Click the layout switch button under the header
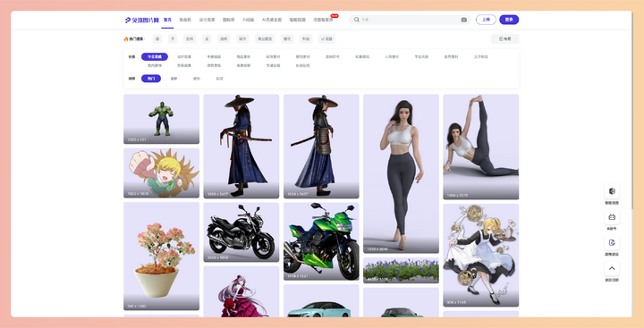Screen dimensions: 644x328 tap(504, 39)
